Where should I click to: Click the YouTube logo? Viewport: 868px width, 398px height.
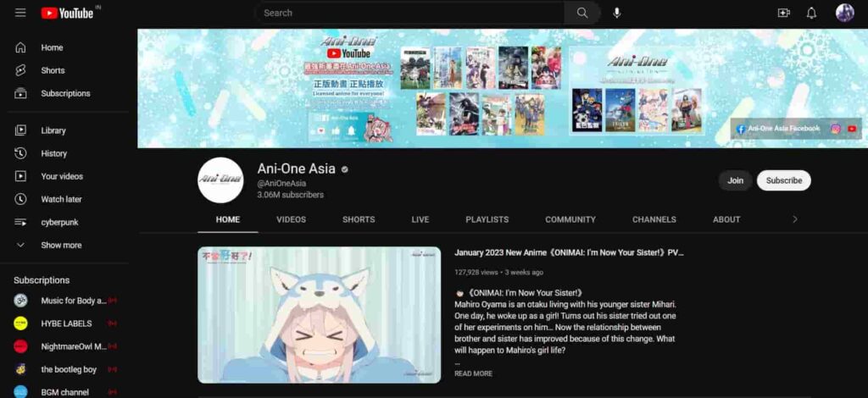tap(68, 13)
